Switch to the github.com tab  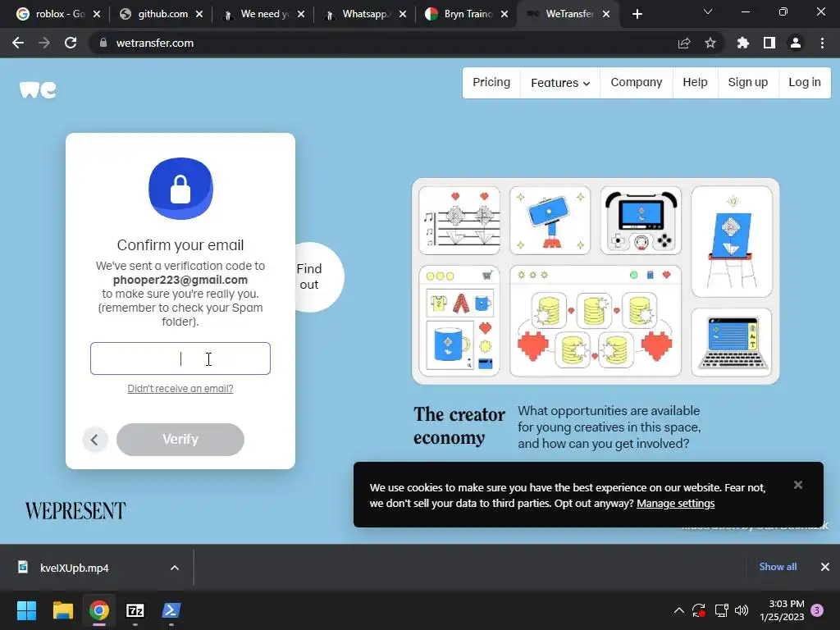tap(161, 15)
